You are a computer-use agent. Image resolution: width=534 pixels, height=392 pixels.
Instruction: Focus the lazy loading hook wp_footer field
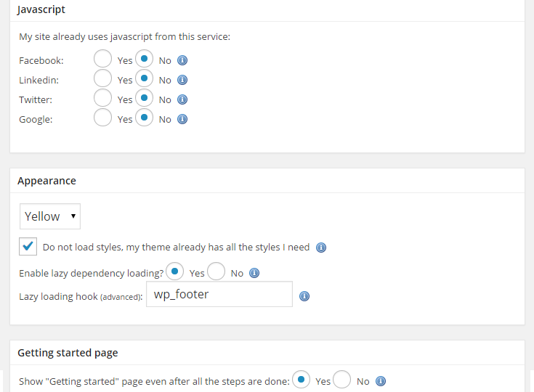(219, 294)
